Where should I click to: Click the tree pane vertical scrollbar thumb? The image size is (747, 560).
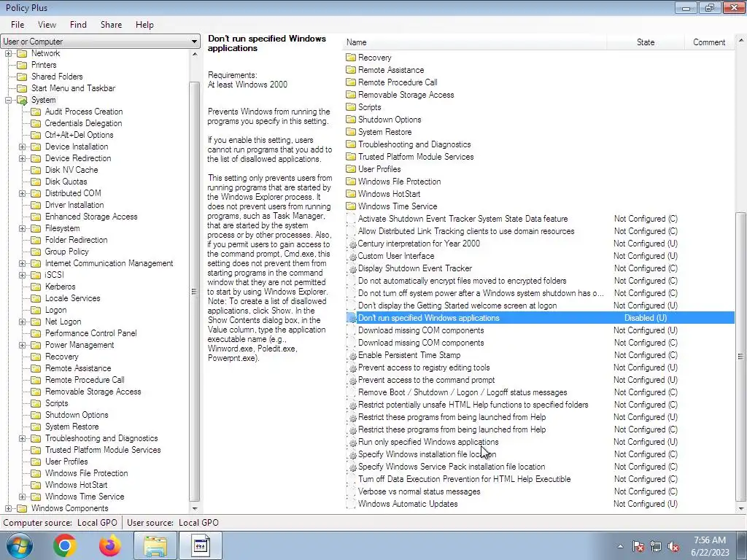194,292
